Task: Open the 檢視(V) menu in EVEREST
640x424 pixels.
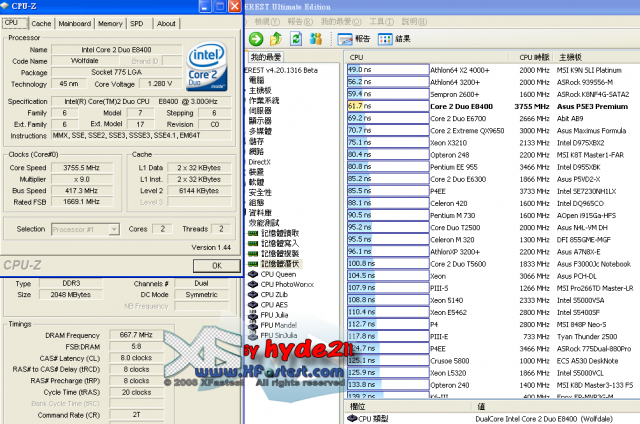Action: [267, 21]
